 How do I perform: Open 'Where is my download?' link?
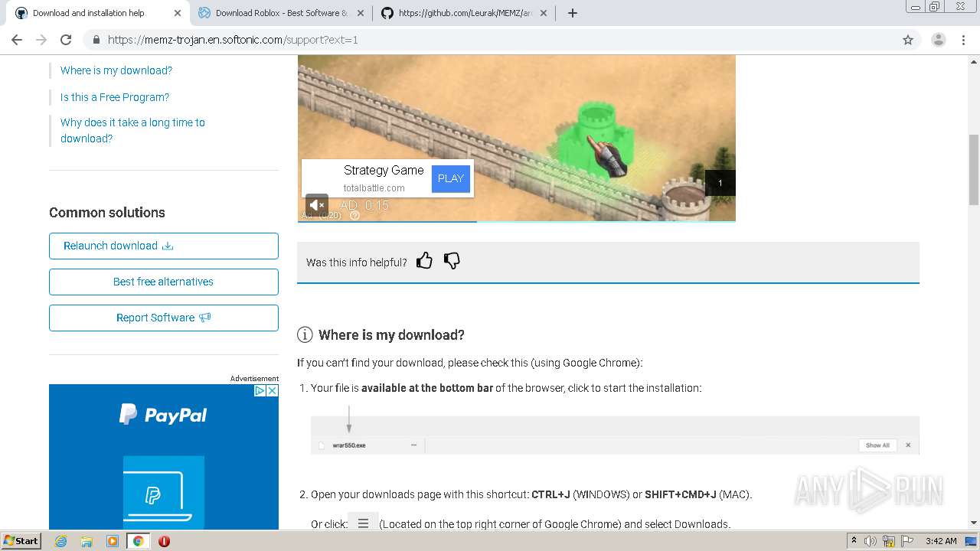(116, 70)
